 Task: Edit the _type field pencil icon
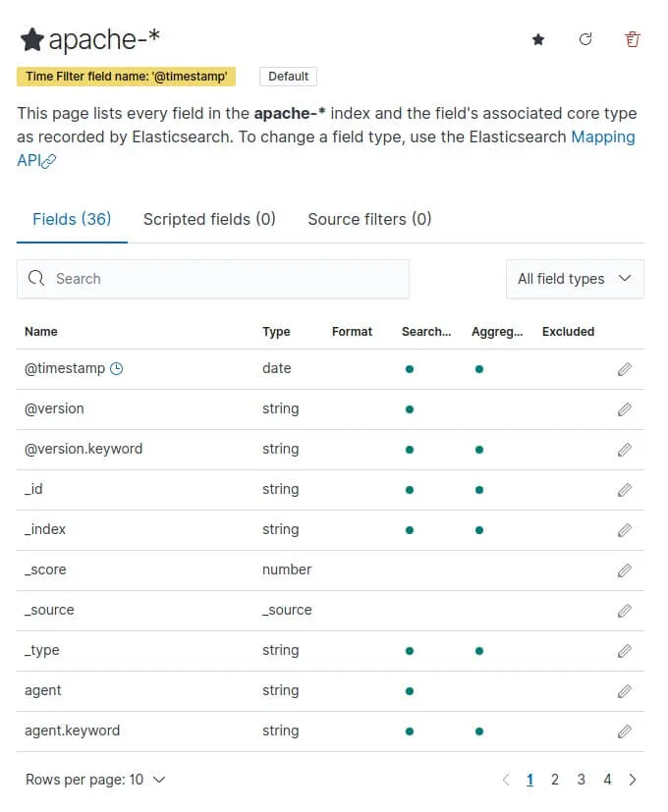tap(625, 651)
